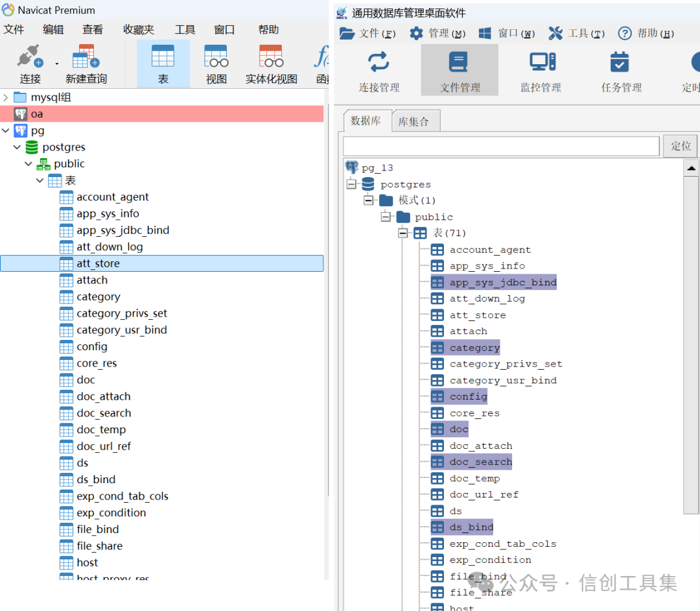Switch to the 库集合 tab

pyautogui.click(x=416, y=121)
